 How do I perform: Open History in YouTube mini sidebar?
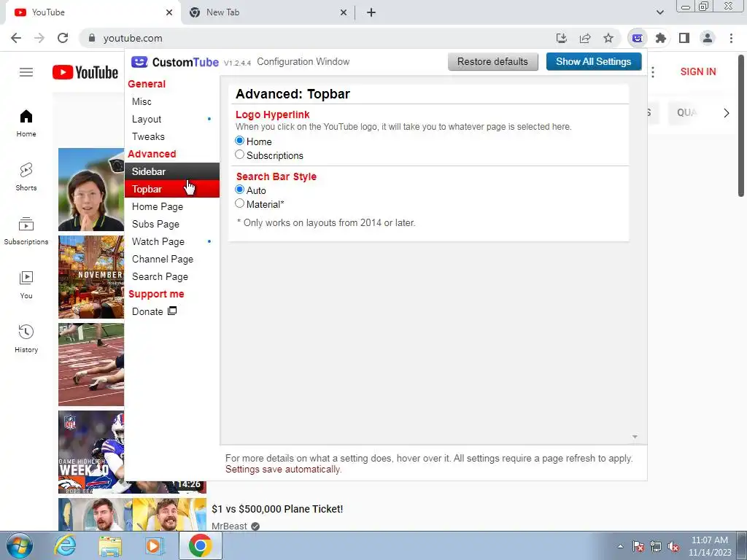point(26,338)
